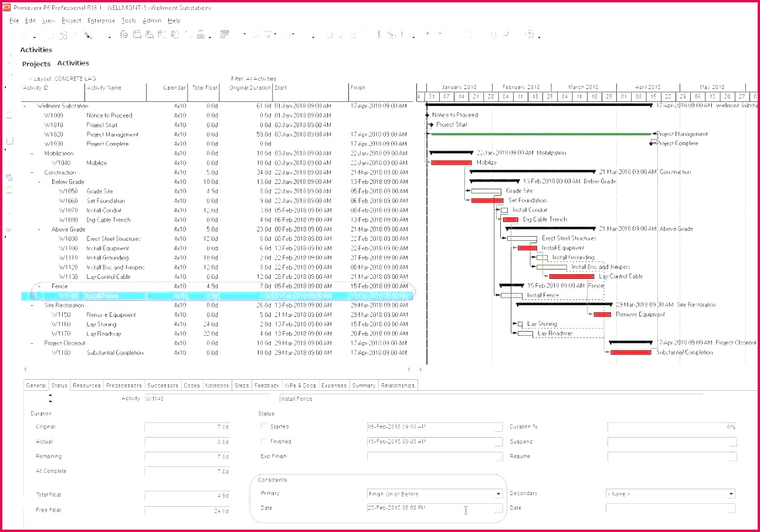760x532 pixels.
Task: Open the Enterprise menu
Action: 101,21
